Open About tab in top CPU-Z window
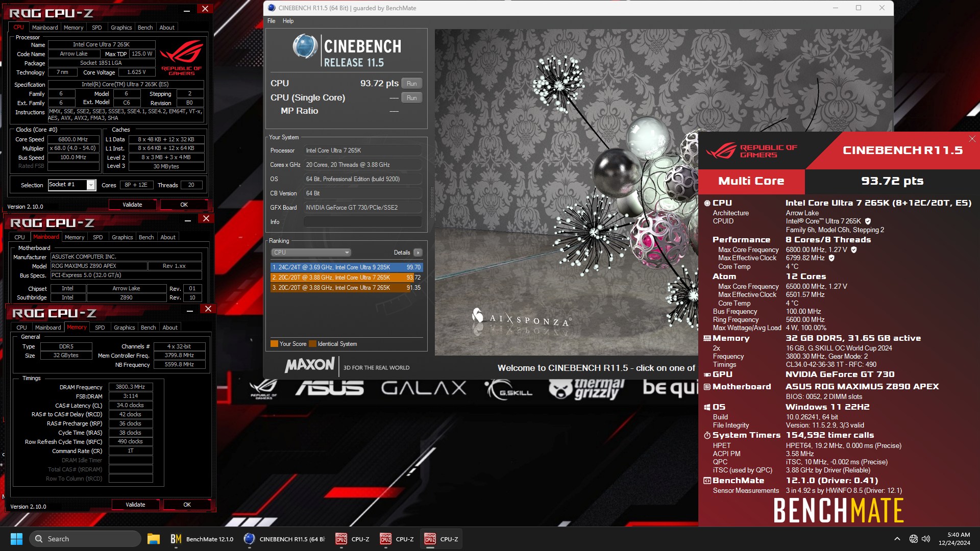This screenshot has width=980, height=551. (167, 28)
